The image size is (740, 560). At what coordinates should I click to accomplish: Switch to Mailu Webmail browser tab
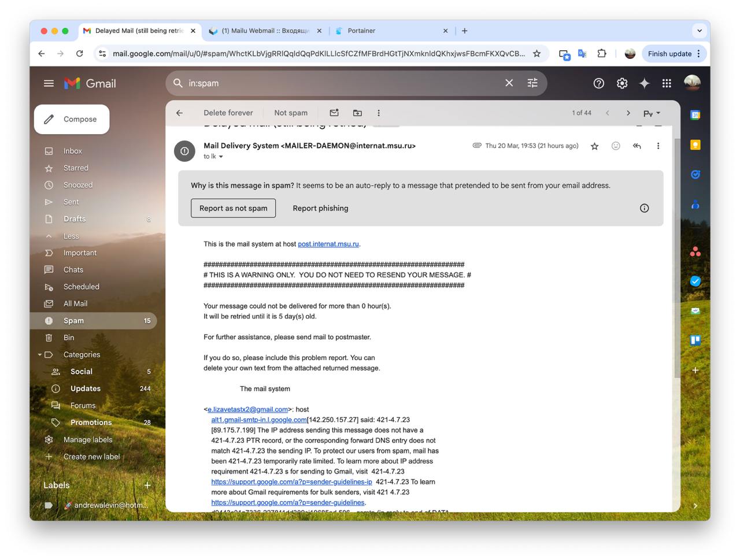(x=265, y=31)
